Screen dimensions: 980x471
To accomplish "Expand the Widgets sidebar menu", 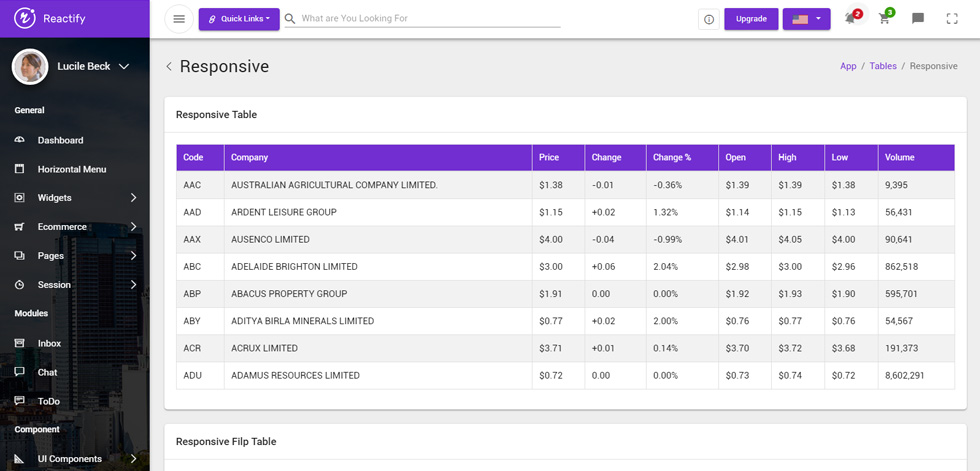I will (x=75, y=198).
